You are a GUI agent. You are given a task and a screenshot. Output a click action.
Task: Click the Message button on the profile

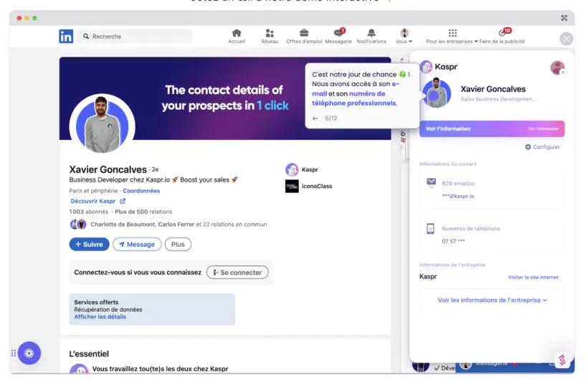pyautogui.click(x=137, y=244)
